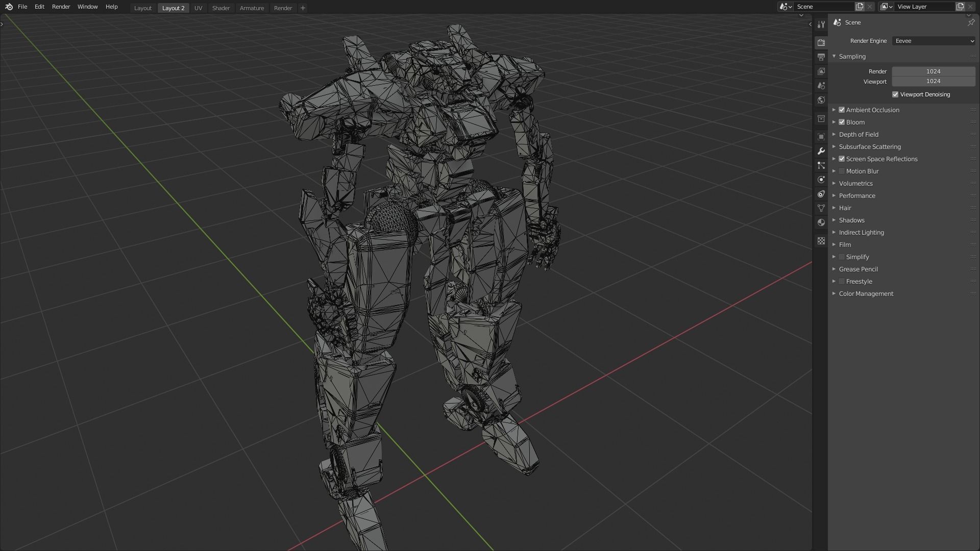Toggle the pin in Properties header
Image resolution: width=980 pixels, height=551 pixels.
point(970,22)
